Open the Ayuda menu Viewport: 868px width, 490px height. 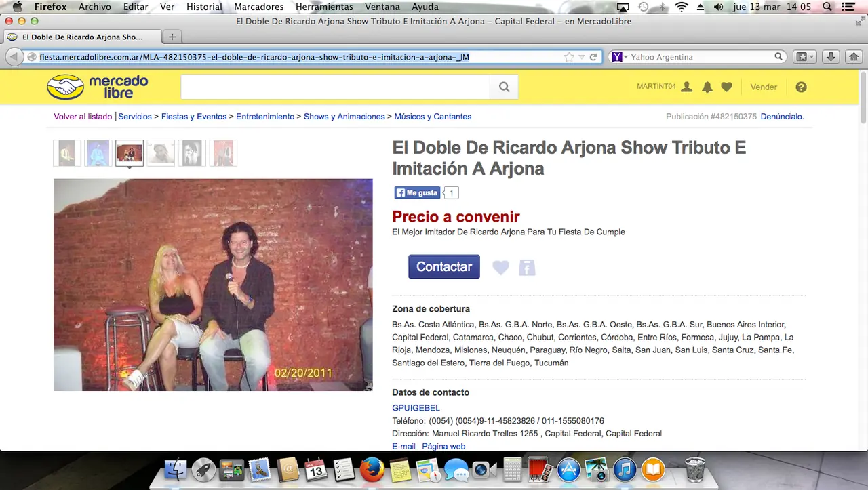[425, 7]
